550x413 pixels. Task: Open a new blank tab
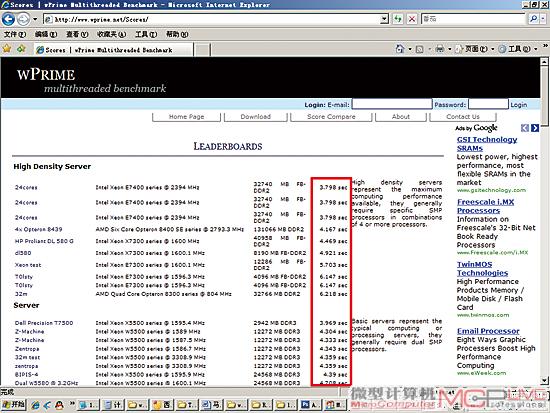202,50
